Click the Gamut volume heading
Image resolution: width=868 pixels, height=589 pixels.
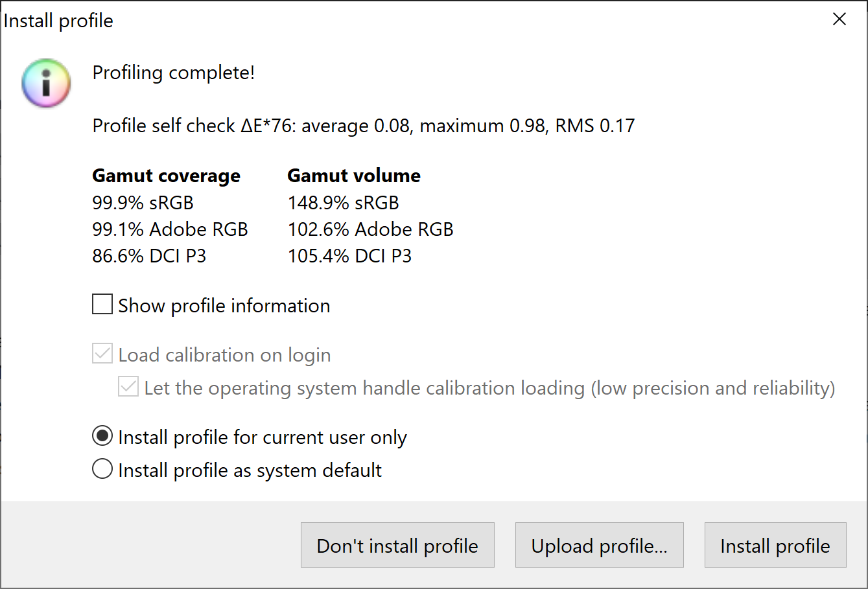coord(354,176)
